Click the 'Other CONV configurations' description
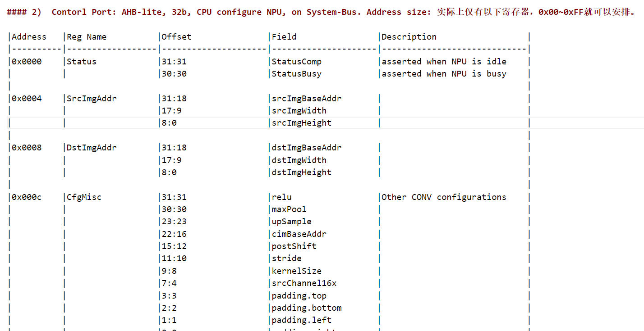Image resolution: width=644 pixels, height=331 pixels. tap(444, 197)
